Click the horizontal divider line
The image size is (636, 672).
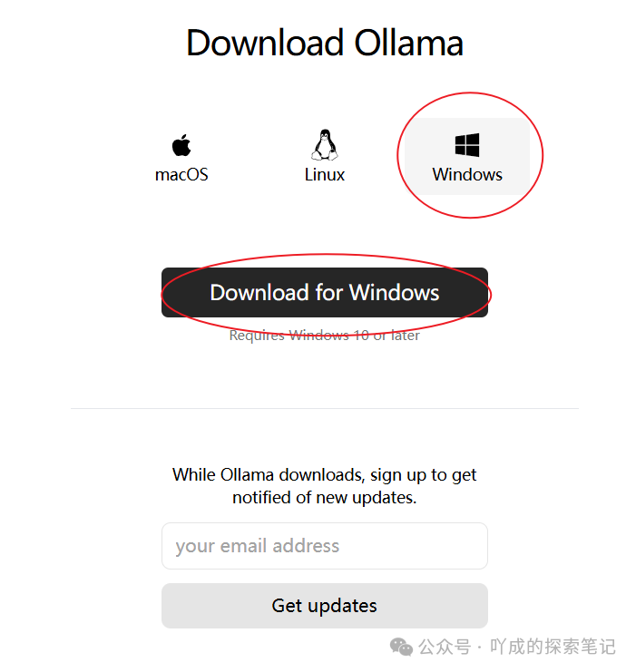pyautogui.click(x=325, y=408)
